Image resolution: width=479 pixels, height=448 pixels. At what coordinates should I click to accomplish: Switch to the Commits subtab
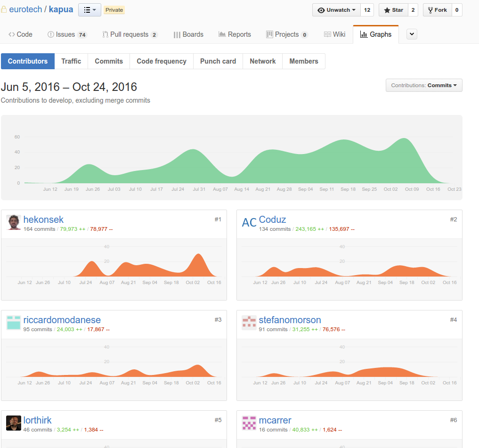tap(109, 61)
